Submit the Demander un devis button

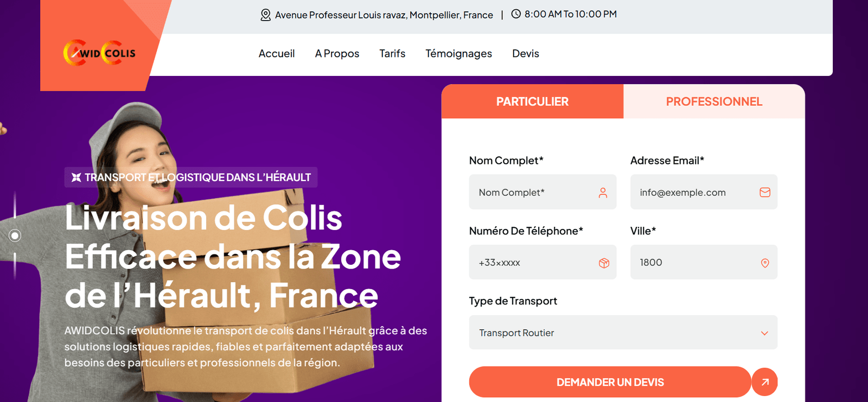610,382
